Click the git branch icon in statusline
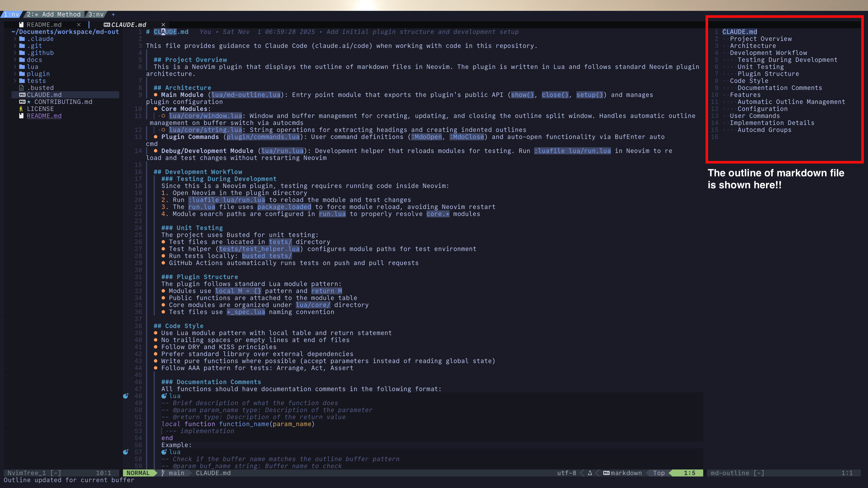 [x=163, y=473]
